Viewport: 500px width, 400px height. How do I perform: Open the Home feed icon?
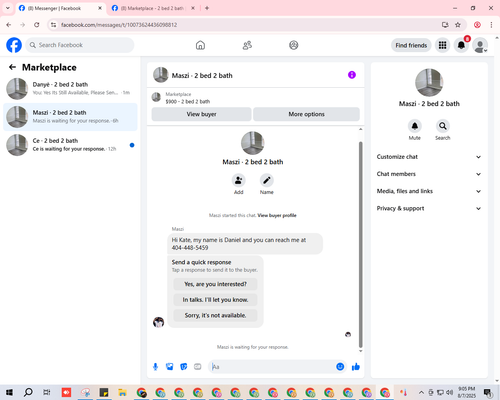click(200, 45)
